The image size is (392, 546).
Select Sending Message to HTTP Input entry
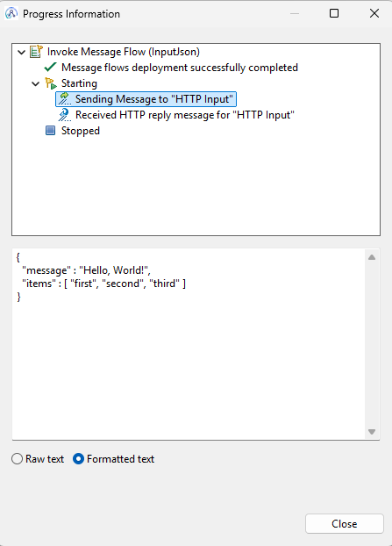(153, 99)
